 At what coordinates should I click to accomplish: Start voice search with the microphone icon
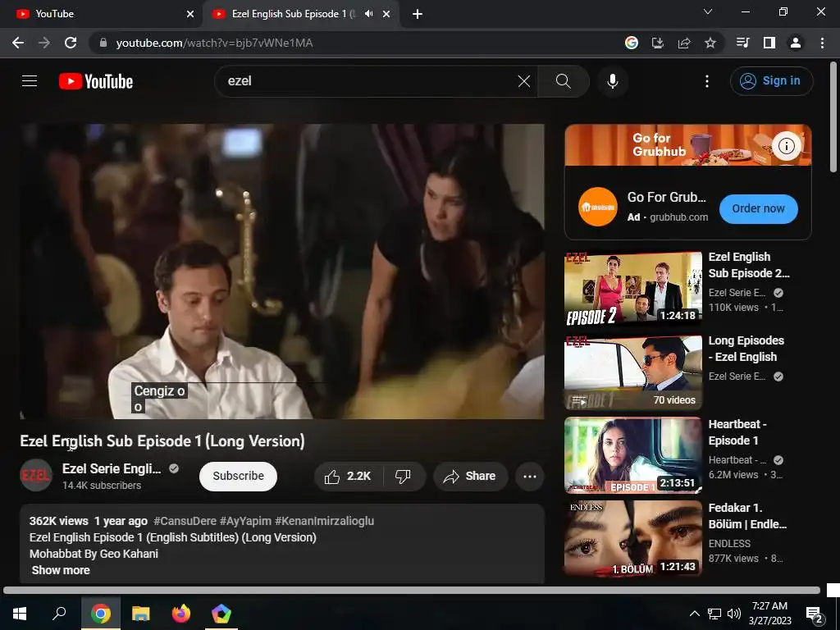612,81
